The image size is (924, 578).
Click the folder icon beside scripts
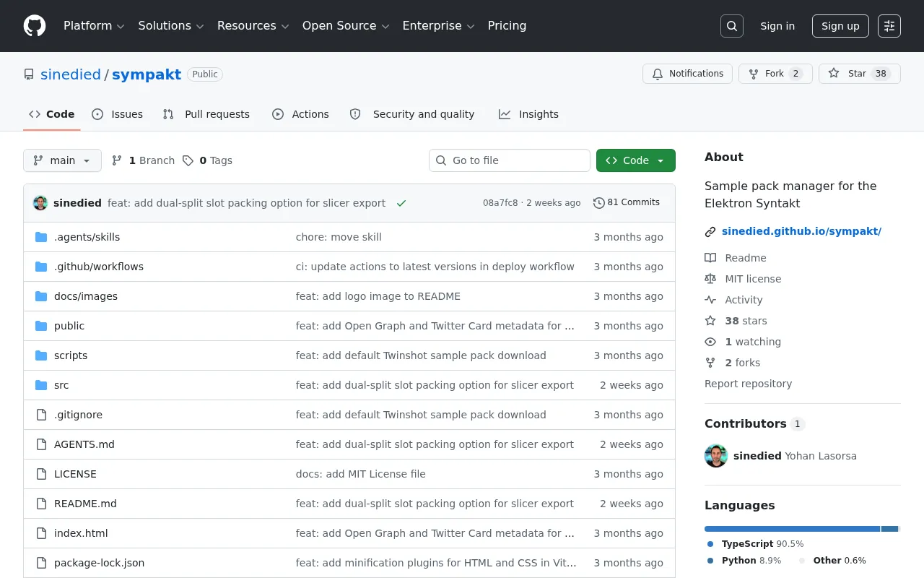[x=41, y=355]
